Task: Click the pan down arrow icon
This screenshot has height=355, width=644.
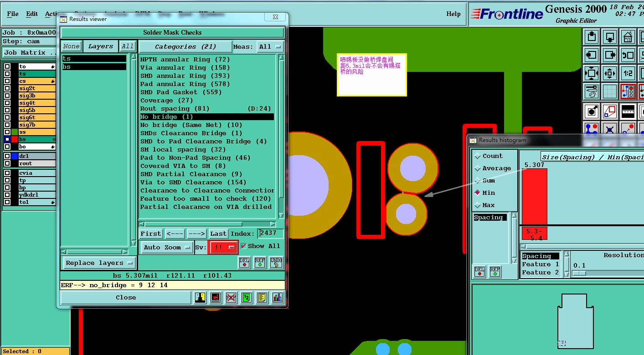Action: pyautogui.click(x=610, y=36)
